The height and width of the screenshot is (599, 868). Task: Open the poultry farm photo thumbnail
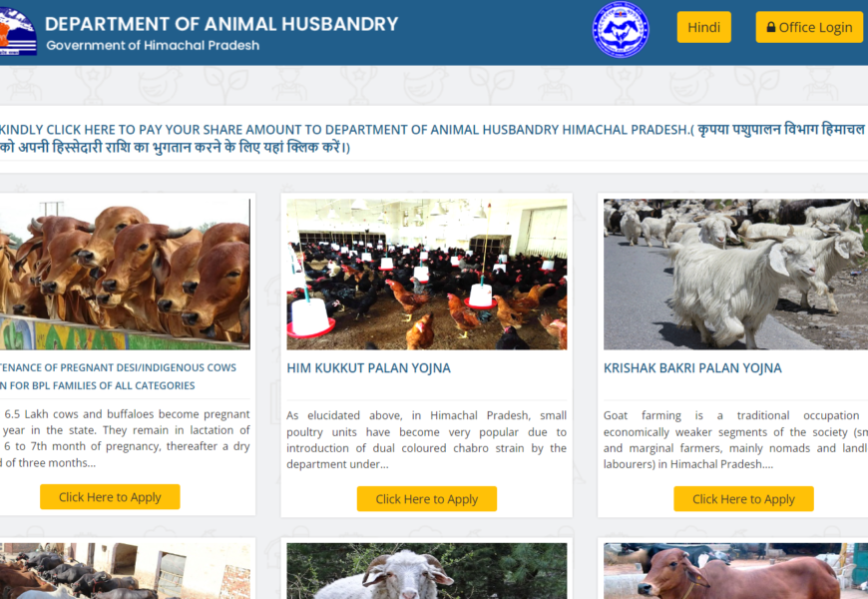(x=426, y=275)
